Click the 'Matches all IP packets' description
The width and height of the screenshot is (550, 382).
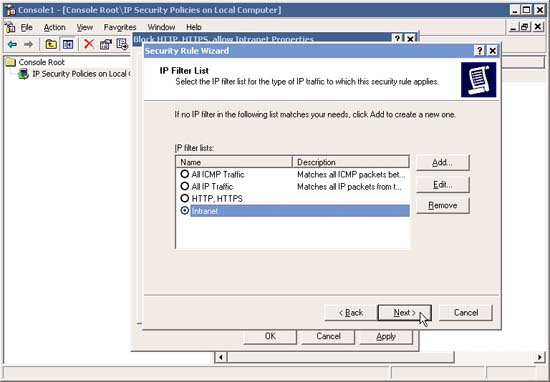click(x=349, y=187)
